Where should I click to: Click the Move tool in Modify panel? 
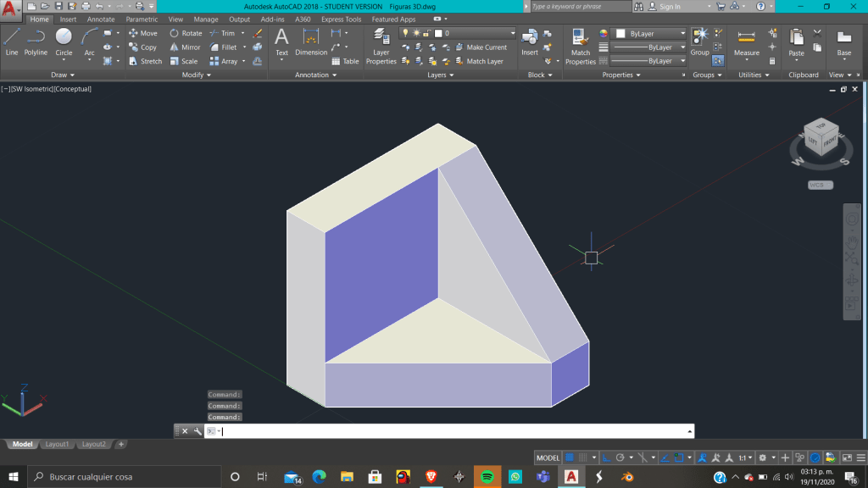pyautogui.click(x=142, y=33)
